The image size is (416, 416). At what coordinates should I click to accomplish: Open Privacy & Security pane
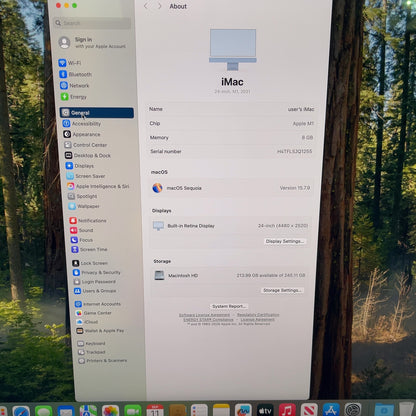(97, 272)
